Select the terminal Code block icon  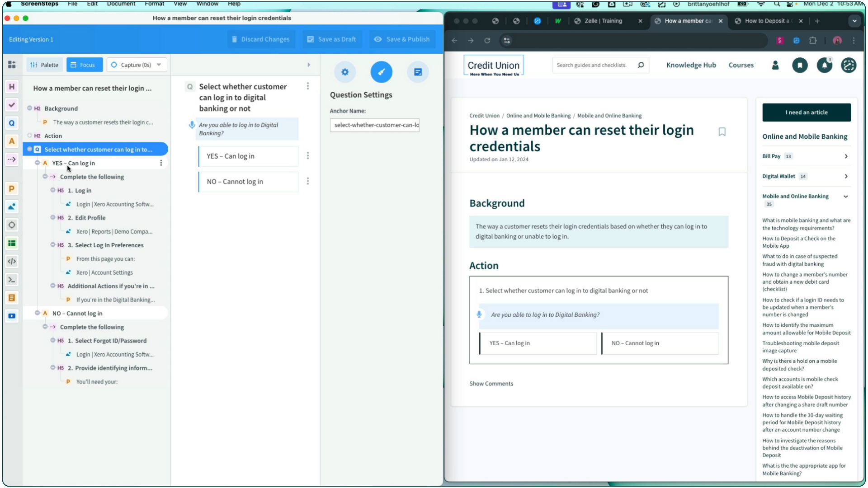point(12,280)
